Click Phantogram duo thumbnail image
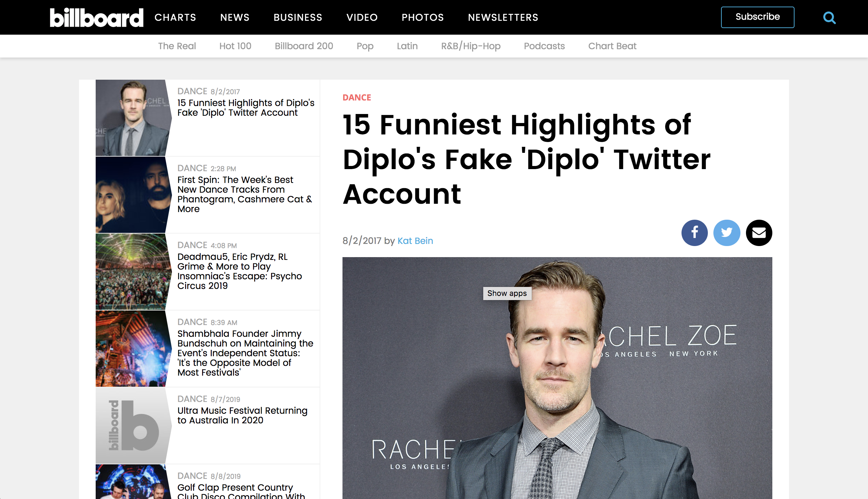Image resolution: width=868 pixels, height=499 pixels. [133, 195]
